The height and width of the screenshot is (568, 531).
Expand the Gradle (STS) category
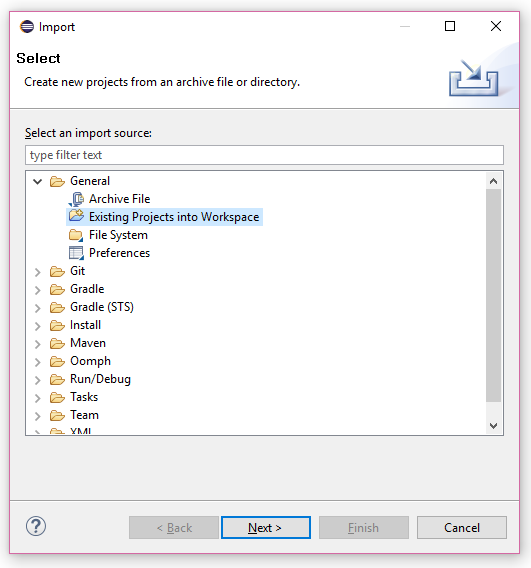(x=38, y=308)
